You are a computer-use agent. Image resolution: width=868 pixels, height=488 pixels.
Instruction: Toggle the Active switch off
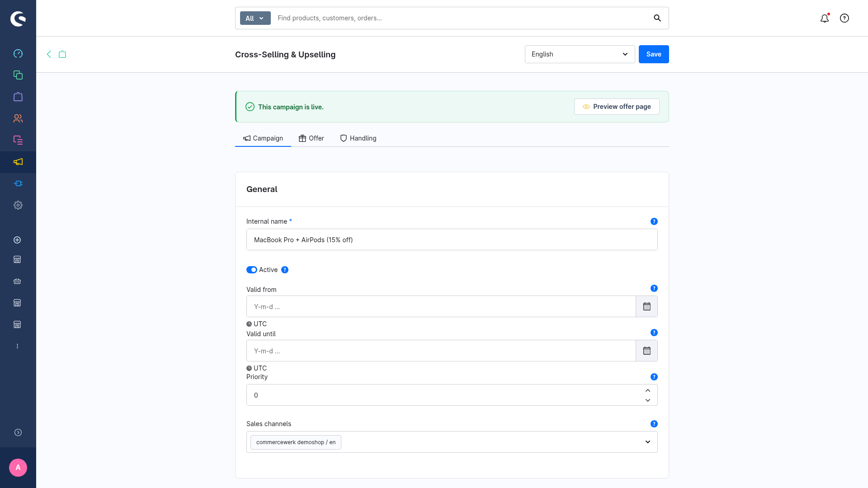coord(252,270)
